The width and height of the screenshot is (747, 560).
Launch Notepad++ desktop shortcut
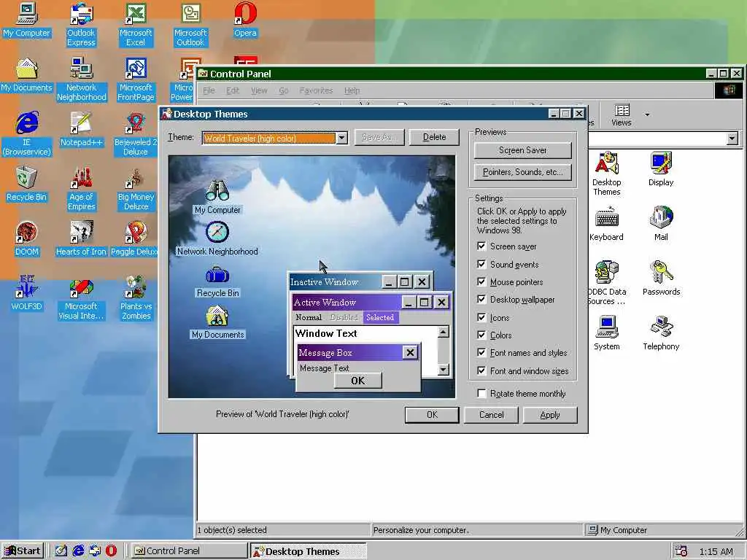(x=82, y=130)
